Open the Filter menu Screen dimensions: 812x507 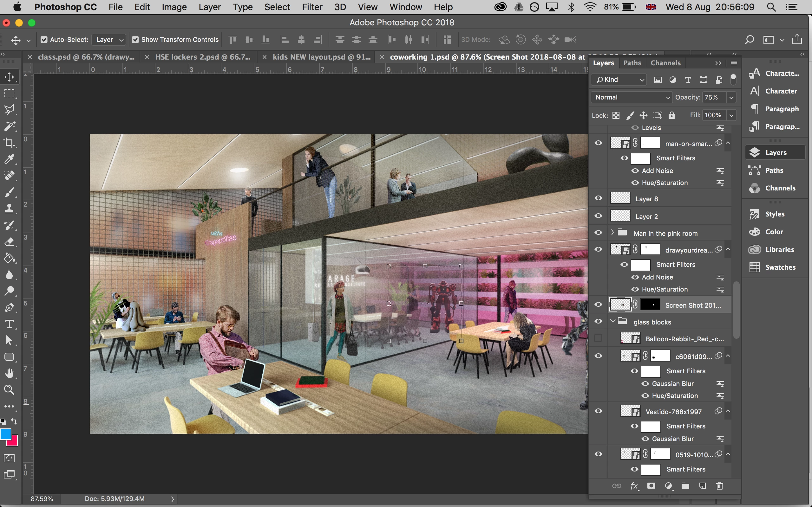tap(312, 7)
